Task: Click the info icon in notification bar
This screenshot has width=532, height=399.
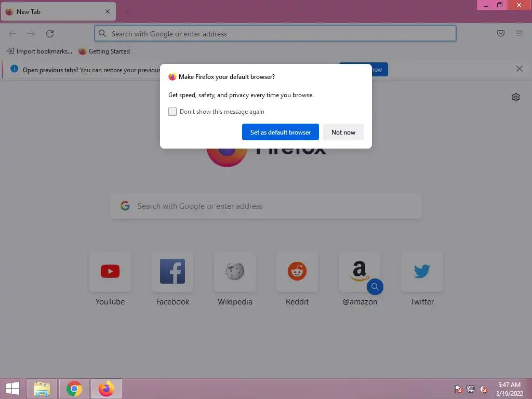Action: coord(14,69)
